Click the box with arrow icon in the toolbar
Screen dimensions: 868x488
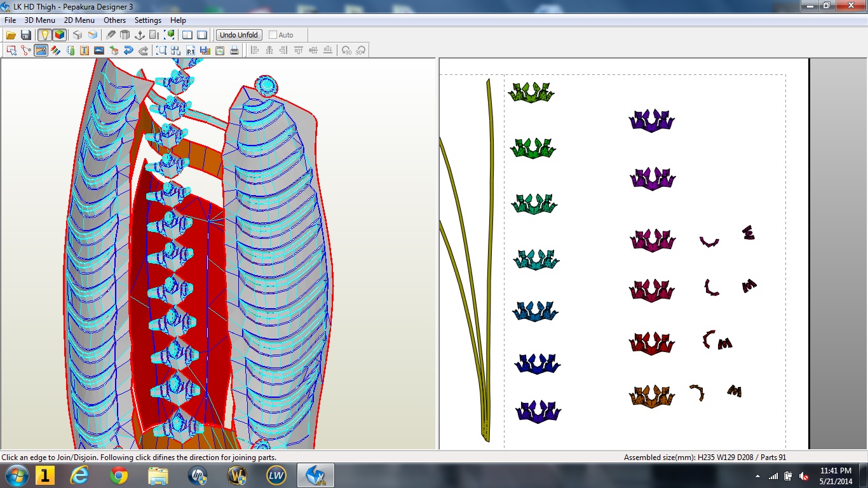[x=114, y=50]
